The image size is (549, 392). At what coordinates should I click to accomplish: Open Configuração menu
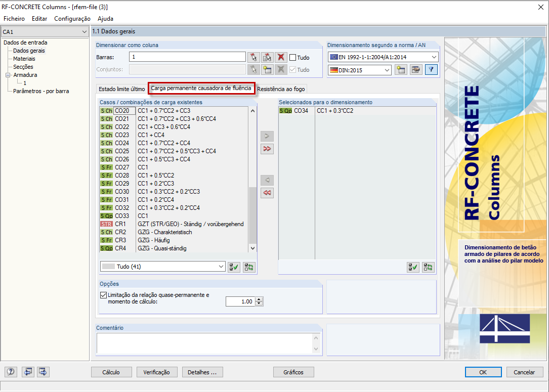72,19
